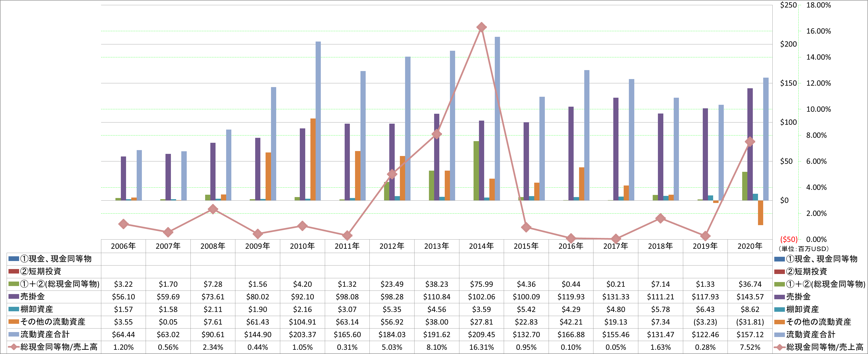Click cell value ($3.23)
Viewport: 868px width, 354px height.
705,322
